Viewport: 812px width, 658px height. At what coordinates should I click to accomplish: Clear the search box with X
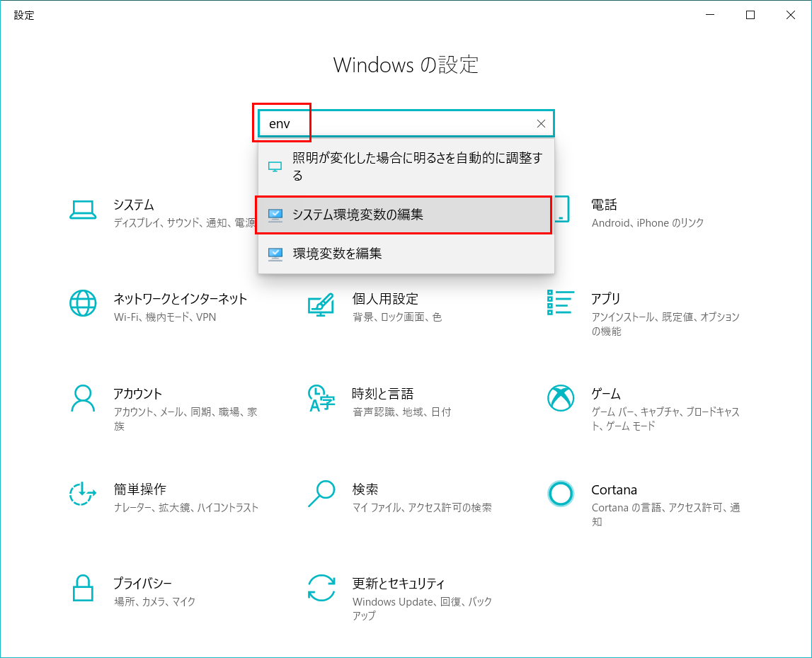[x=541, y=124]
